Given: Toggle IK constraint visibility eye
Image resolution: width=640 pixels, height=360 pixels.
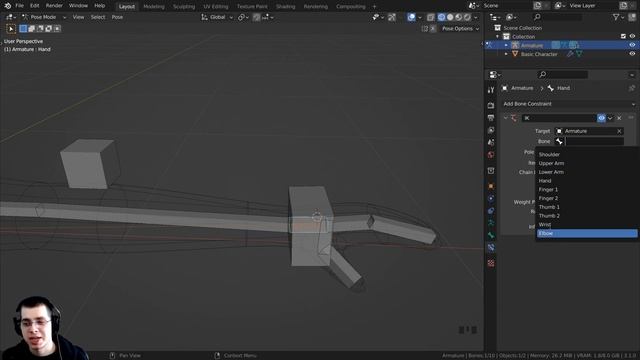Looking at the screenshot, I should pyautogui.click(x=601, y=118).
